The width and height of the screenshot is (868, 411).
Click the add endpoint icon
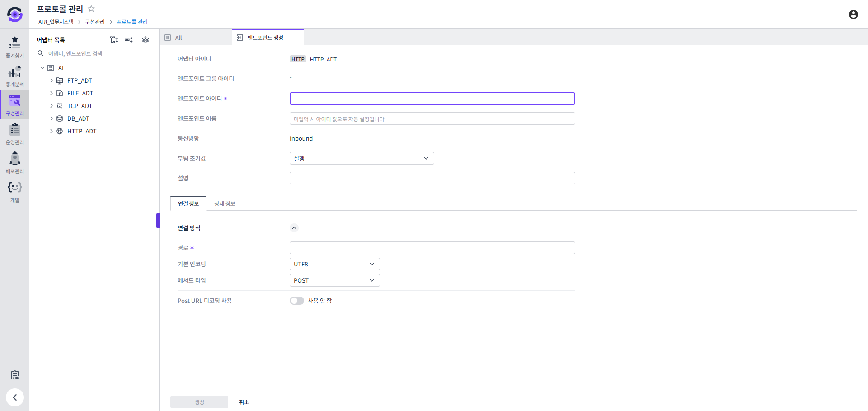pyautogui.click(x=129, y=40)
